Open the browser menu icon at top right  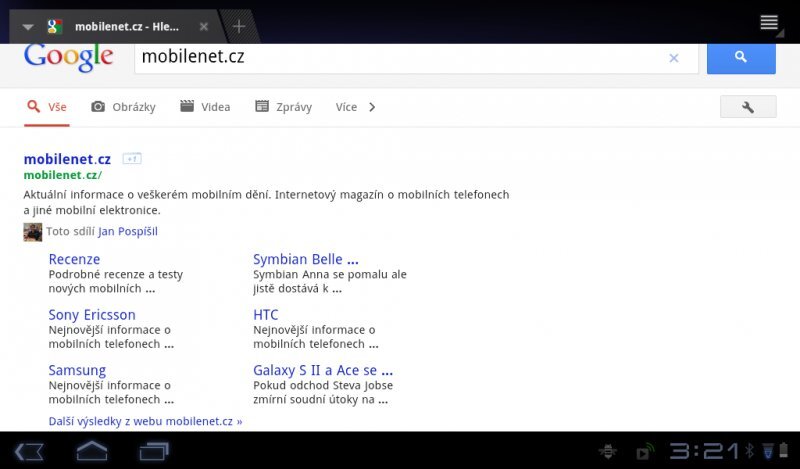point(769,23)
